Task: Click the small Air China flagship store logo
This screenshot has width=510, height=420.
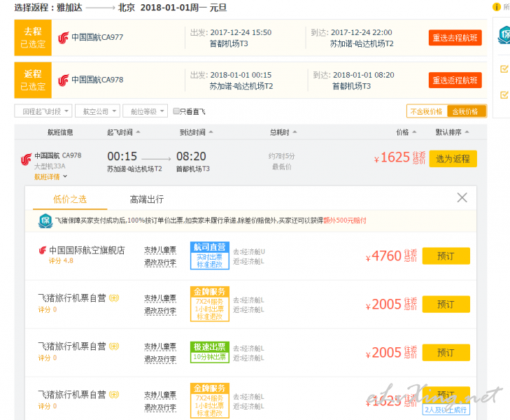Action: click(x=43, y=251)
